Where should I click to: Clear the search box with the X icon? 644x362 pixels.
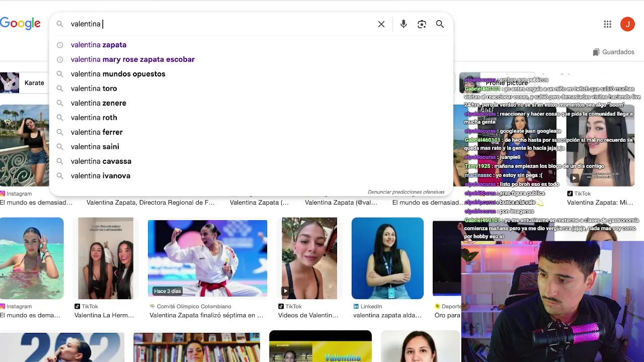point(381,24)
